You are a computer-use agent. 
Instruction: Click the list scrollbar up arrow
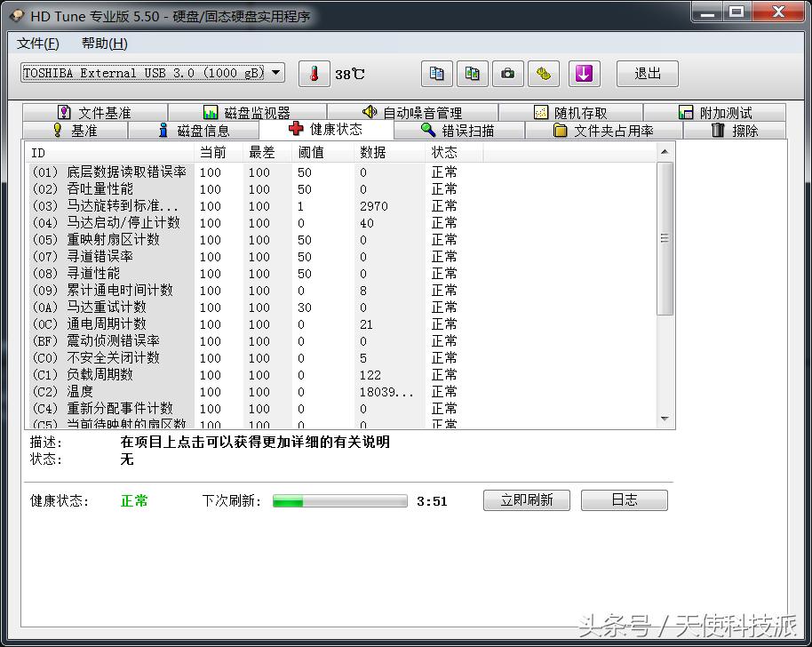(665, 152)
